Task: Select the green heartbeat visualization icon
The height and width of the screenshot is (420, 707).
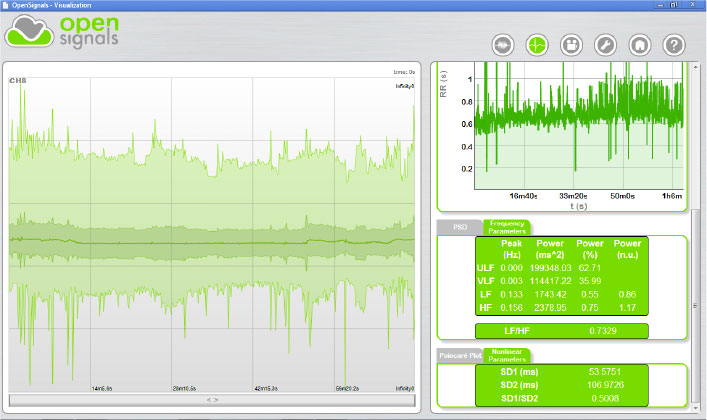Action: [538, 45]
